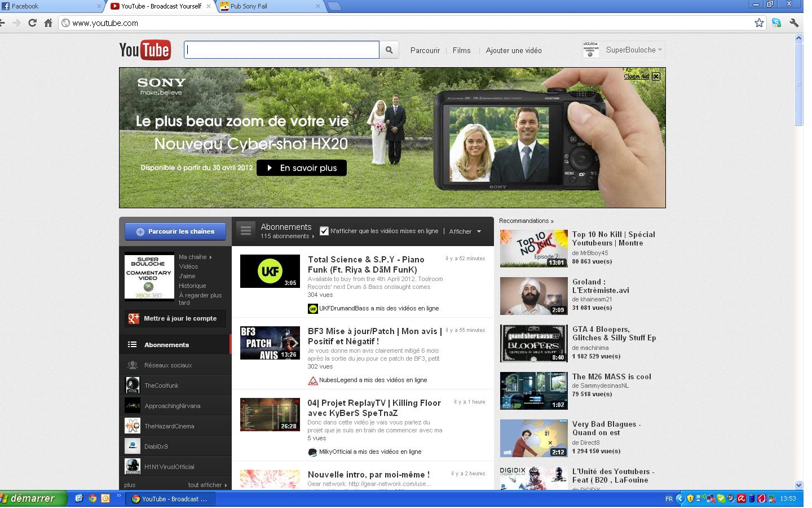Click En savoir plus on Sony ad
Viewport: 812px width, 508px height.
pos(302,168)
